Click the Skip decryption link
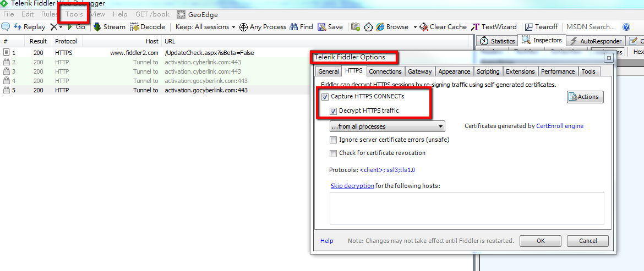The width and height of the screenshot is (644, 271). pyautogui.click(x=352, y=186)
